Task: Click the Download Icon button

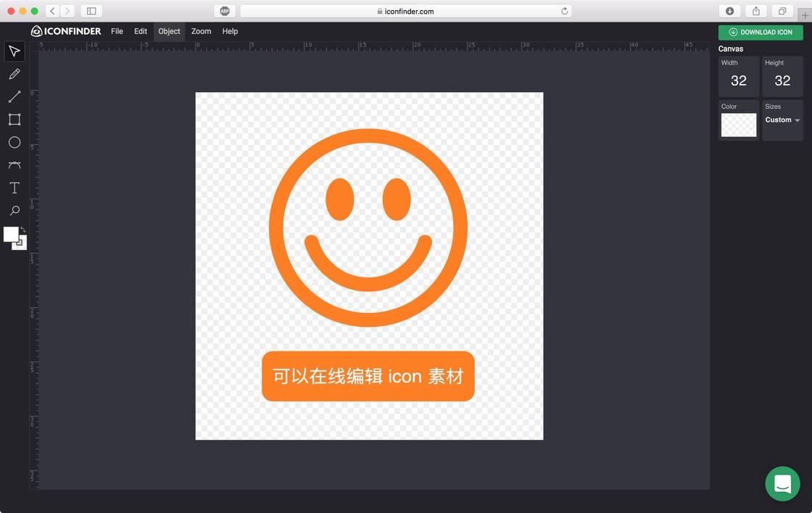Action: pos(761,32)
